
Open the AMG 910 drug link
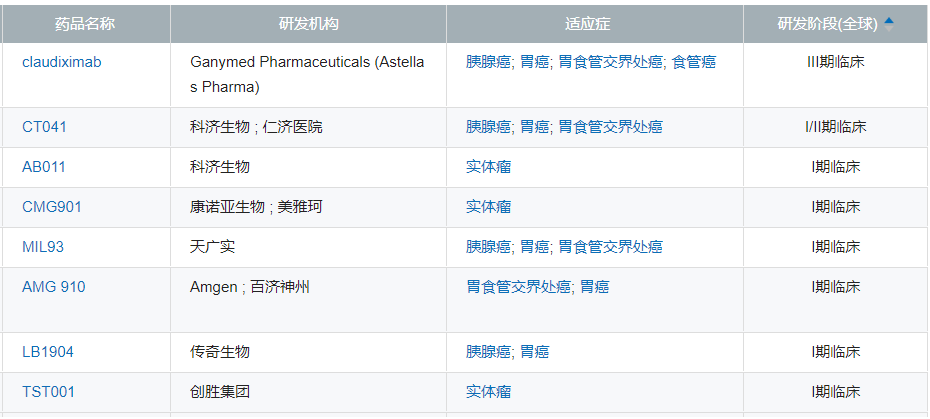54,287
